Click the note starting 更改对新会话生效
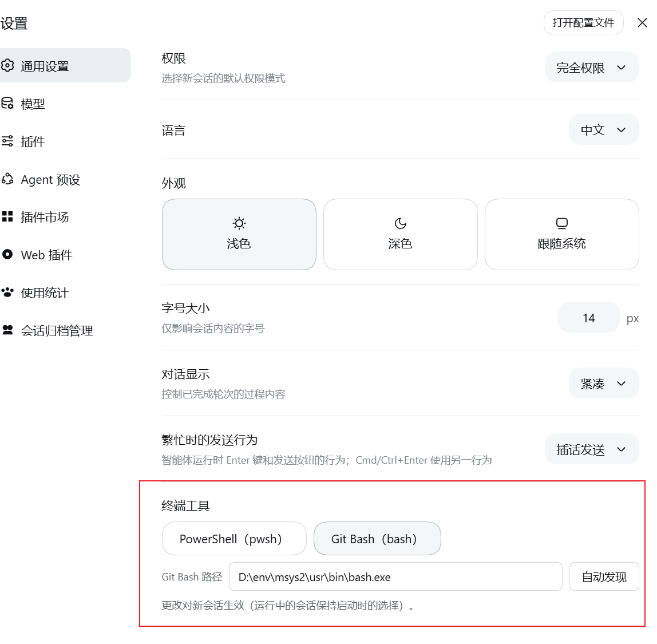The width and height of the screenshot is (657, 644). (x=287, y=605)
